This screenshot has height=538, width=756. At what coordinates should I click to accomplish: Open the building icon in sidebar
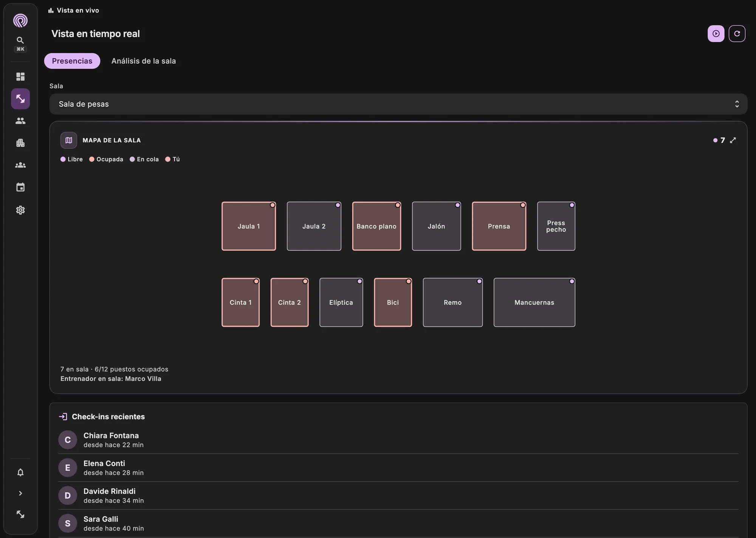(x=20, y=143)
